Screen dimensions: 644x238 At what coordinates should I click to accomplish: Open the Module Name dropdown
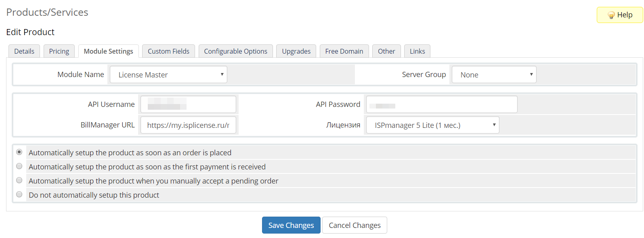(168, 75)
